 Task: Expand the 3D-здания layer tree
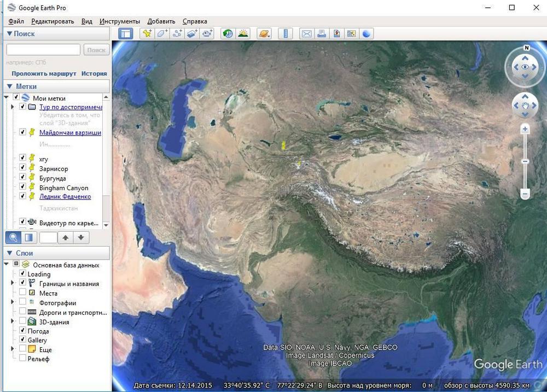pyautogui.click(x=13, y=321)
